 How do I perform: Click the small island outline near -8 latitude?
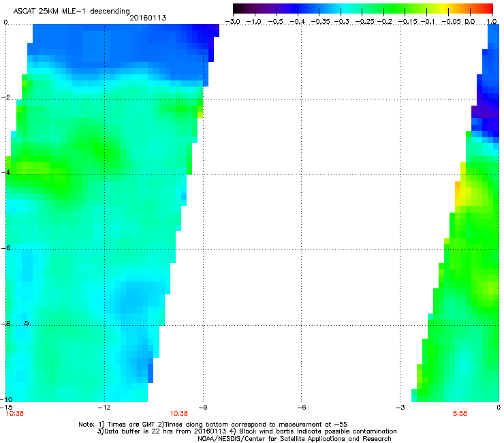click(x=27, y=323)
